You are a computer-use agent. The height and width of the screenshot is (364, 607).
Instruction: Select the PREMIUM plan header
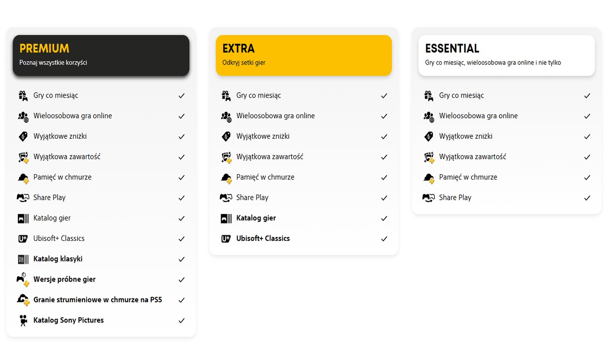pyautogui.click(x=101, y=55)
